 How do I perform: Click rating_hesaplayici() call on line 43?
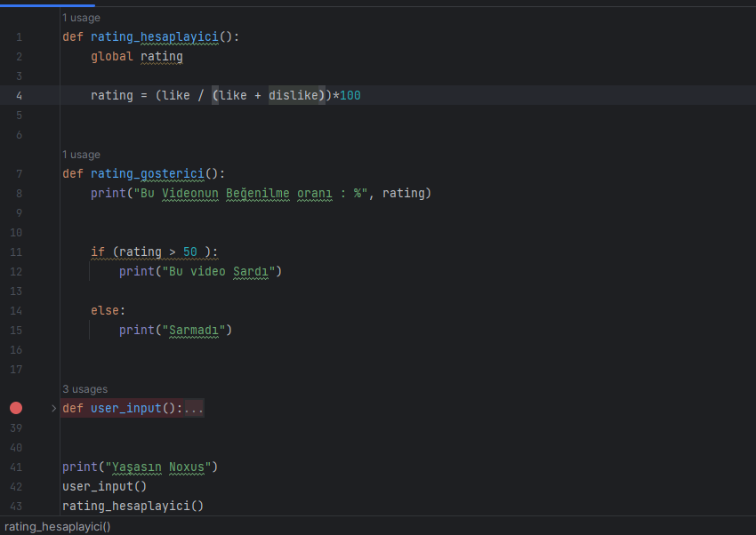tap(133, 506)
